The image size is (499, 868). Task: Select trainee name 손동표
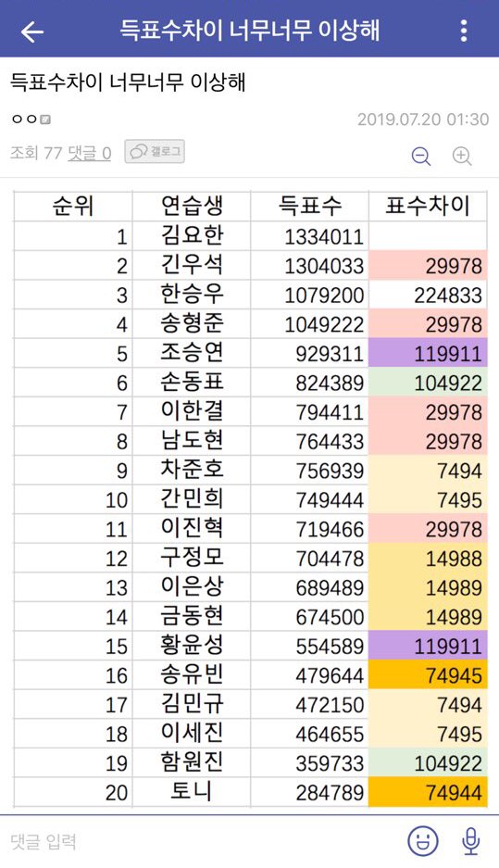(192, 382)
